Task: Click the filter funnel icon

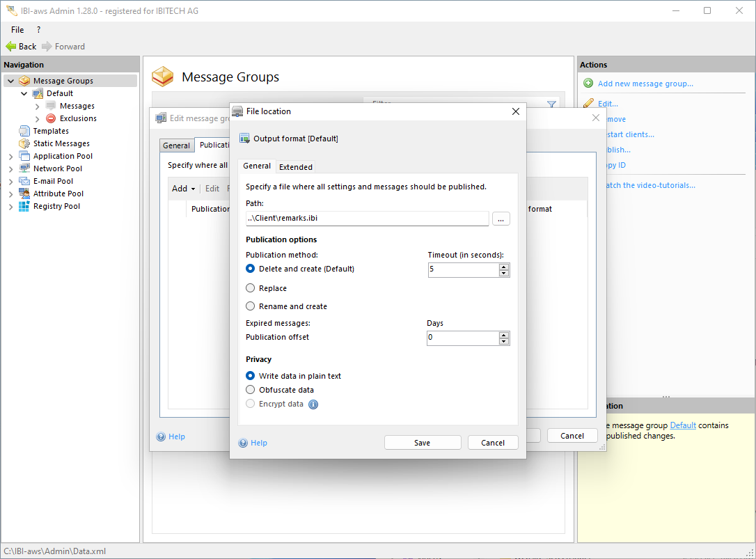Action: [x=551, y=104]
